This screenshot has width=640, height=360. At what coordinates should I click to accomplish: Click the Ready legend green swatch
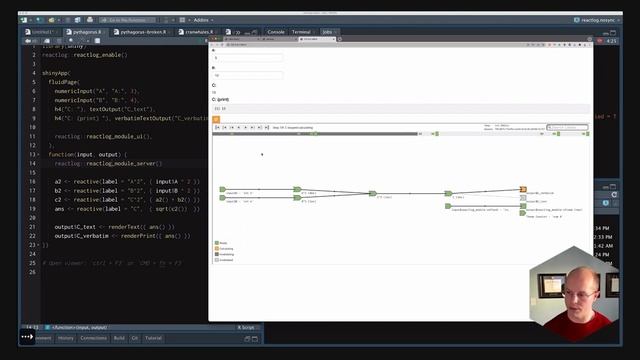(217, 243)
